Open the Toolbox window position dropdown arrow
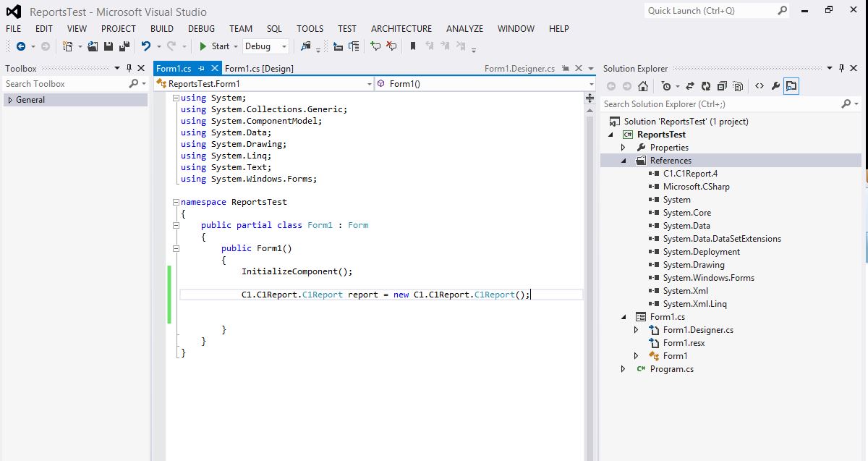 pos(119,68)
